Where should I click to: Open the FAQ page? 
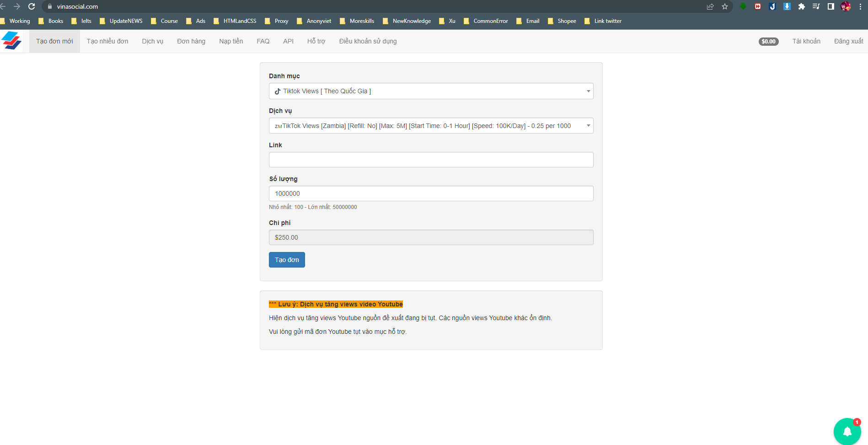263,41
